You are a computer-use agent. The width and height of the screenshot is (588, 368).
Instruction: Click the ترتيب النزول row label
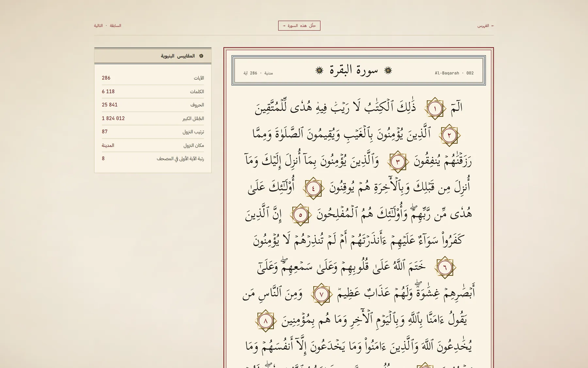coord(193,132)
